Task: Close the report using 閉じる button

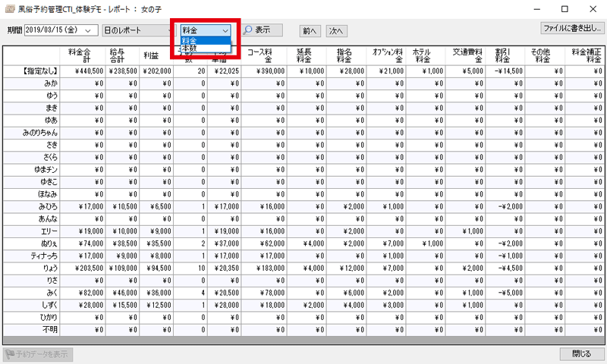Action: [581, 354]
